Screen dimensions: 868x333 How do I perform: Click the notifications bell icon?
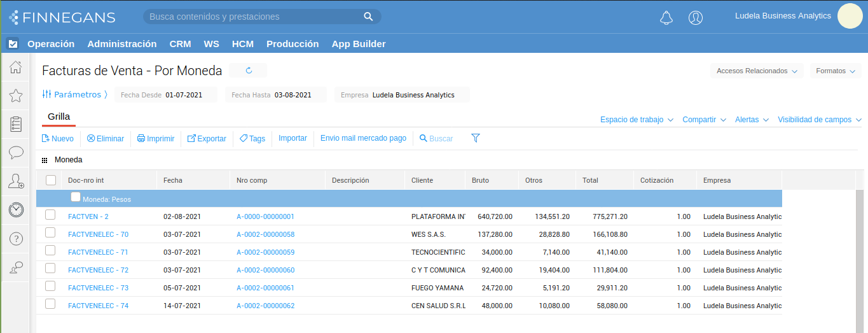(x=666, y=18)
